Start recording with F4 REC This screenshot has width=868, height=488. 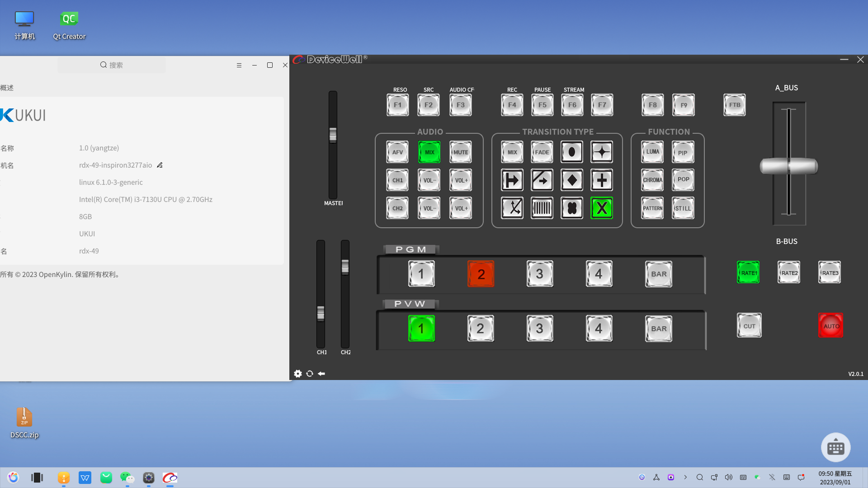(x=512, y=105)
